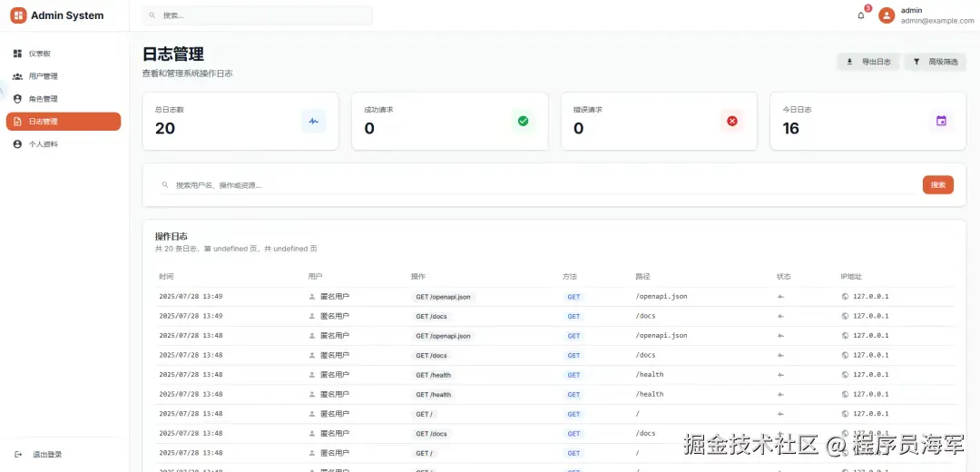Click the 今日日志 value 16
Viewport: 980px width, 472px height.
click(790, 129)
